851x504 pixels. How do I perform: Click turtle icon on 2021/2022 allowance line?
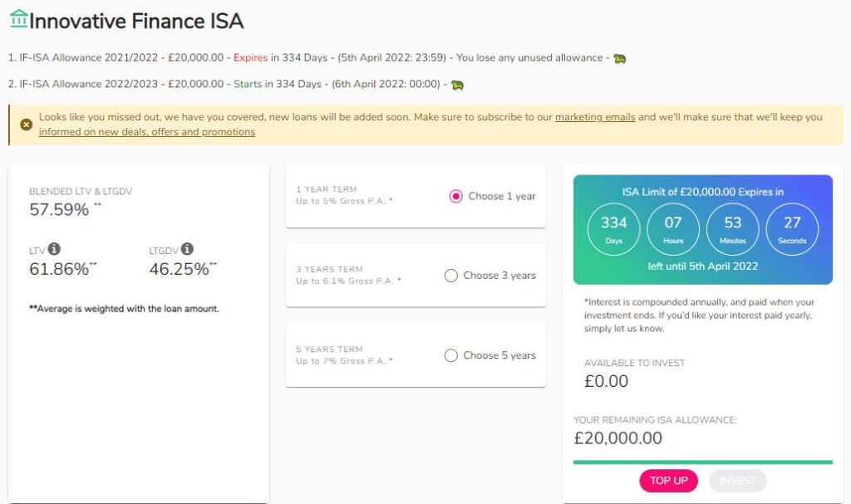619,59
